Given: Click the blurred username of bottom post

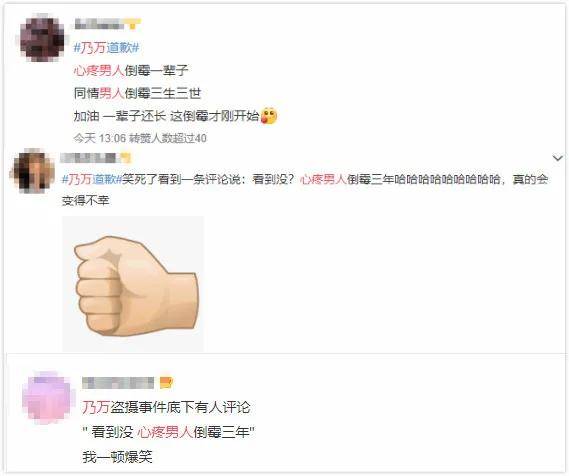Looking at the screenshot, I should point(118,383).
